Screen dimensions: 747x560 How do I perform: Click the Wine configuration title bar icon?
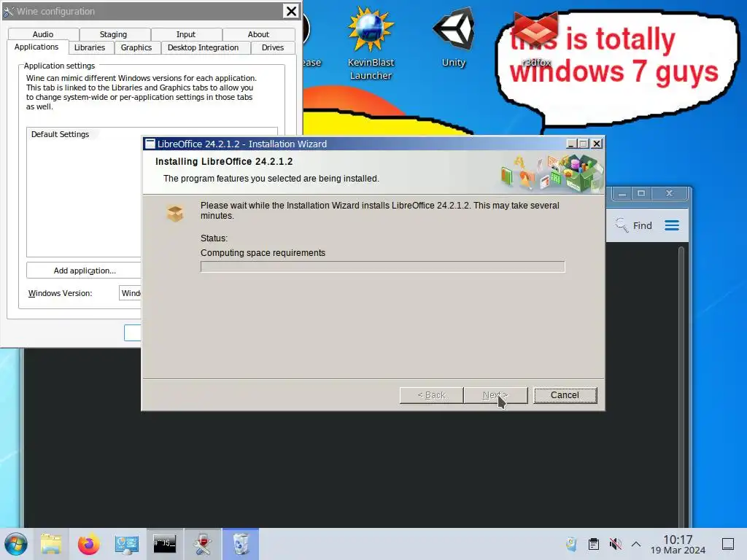(x=9, y=12)
